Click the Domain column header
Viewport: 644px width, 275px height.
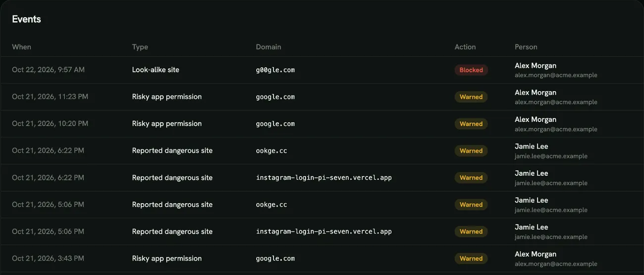coord(268,47)
